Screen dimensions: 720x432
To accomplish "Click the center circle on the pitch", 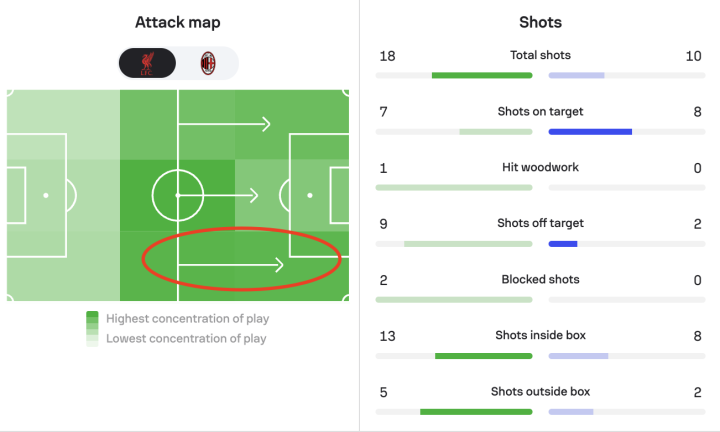I will pos(178,196).
